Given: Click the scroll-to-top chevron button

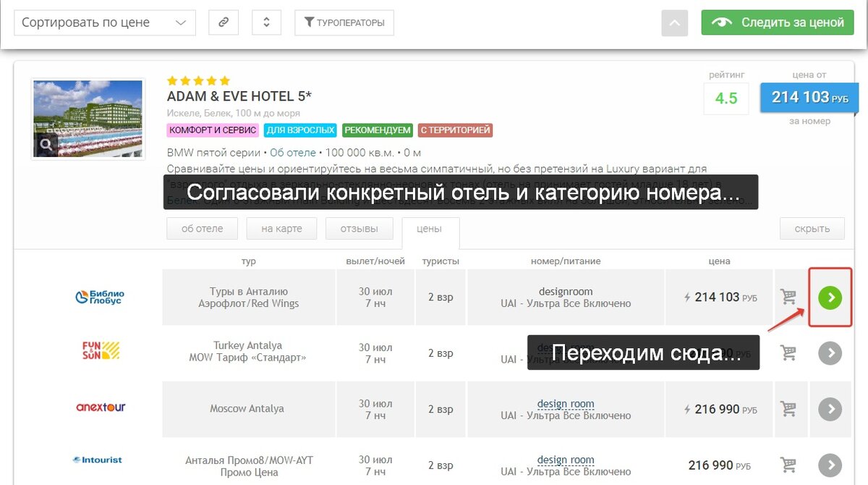Looking at the screenshot, I should (674, 22).
